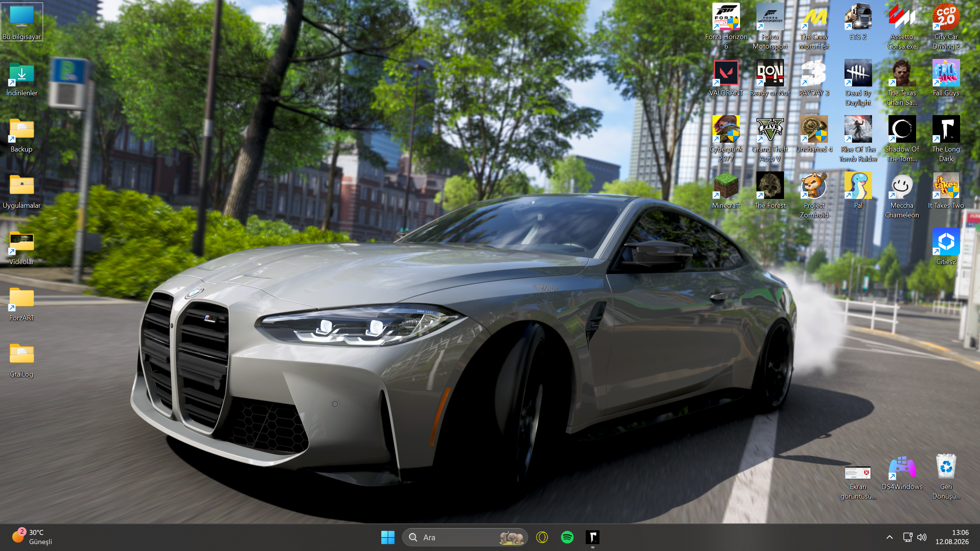
Task: Select the Uncharted 4 shortcut
Action: [x=814, y=134]
